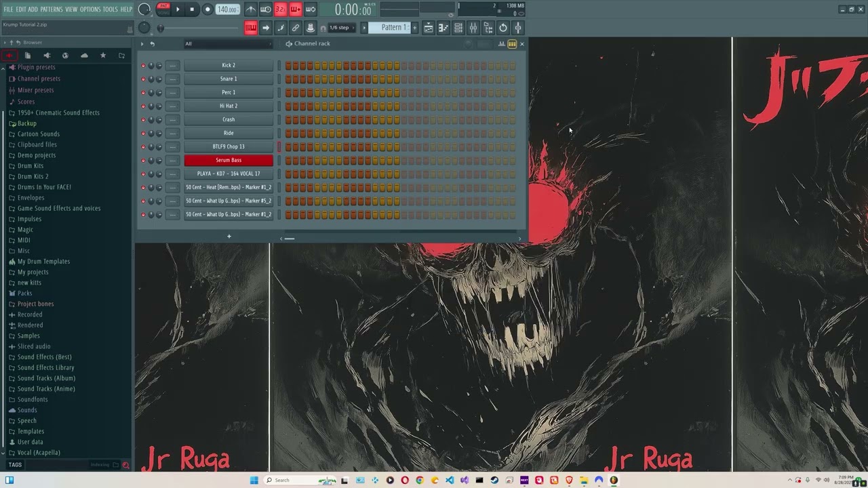Toggle the recording countdown icon
The height and width of the screenshot is (488, 868).
(280, 9)
